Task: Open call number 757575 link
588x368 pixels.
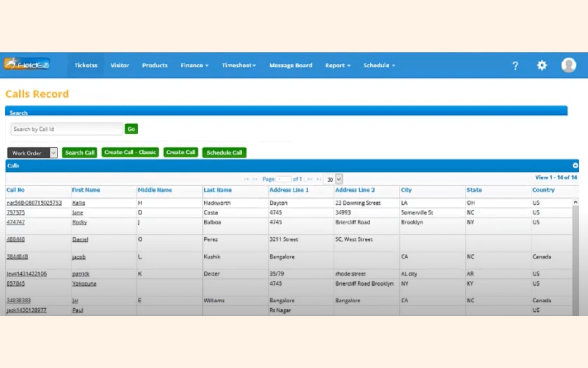Action: click(16, 213)
